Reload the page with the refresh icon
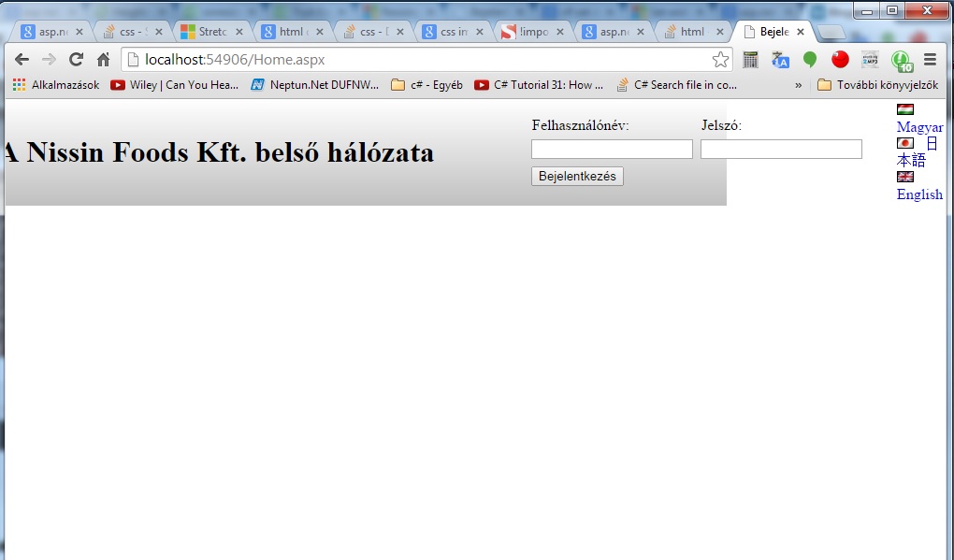 click(x=76, y=60)
